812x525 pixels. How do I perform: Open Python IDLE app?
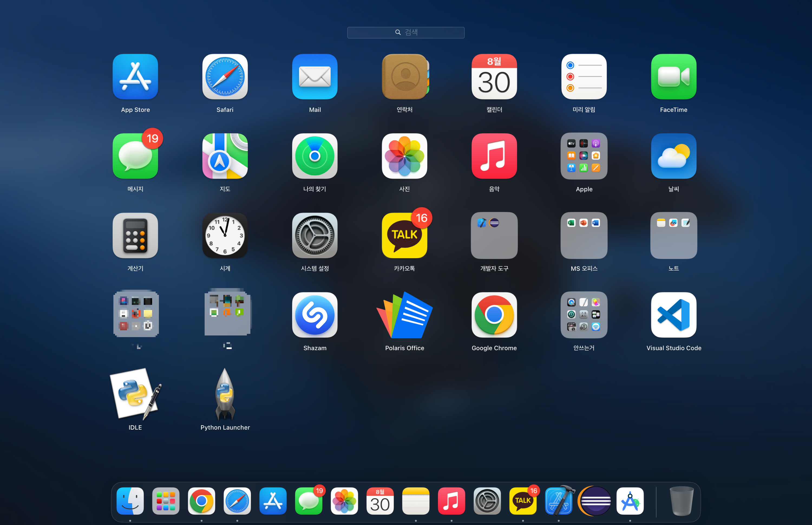pyautogui.click(x=135, y=394)
